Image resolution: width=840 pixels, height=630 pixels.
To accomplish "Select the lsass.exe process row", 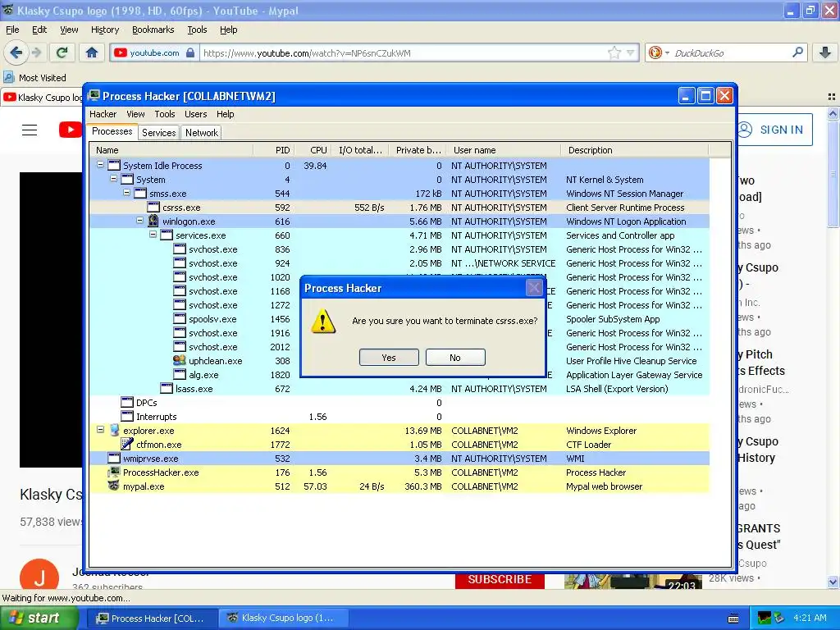I will [399, 389].
